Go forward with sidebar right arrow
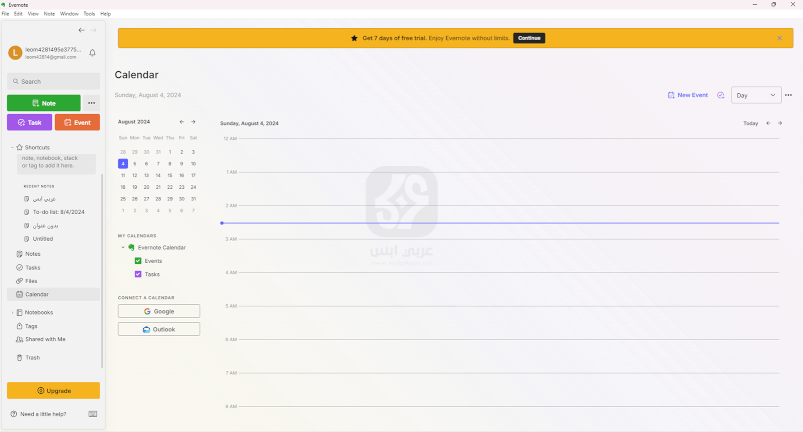Image resolution: width=803 pixels, height=432 pixels. (x=93, y=30)
